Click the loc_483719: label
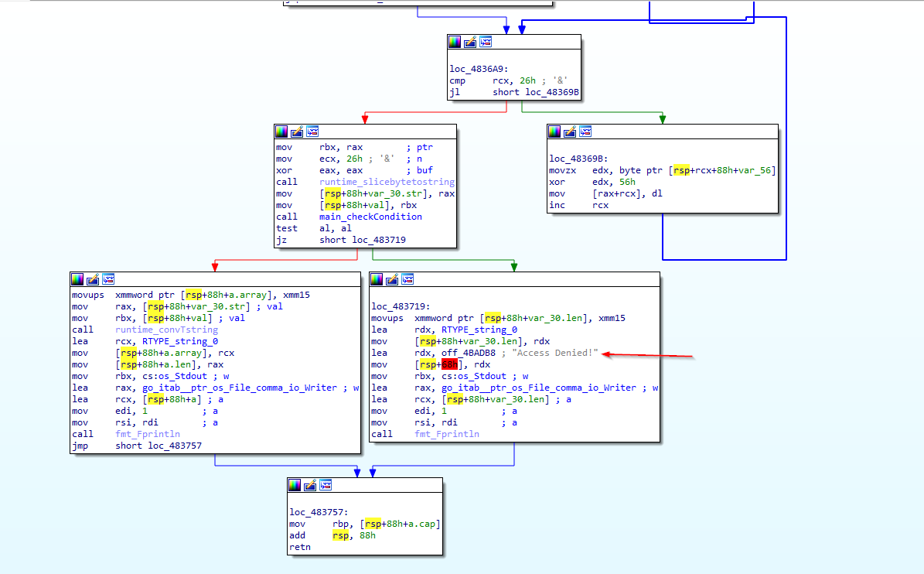 (400, 306)
